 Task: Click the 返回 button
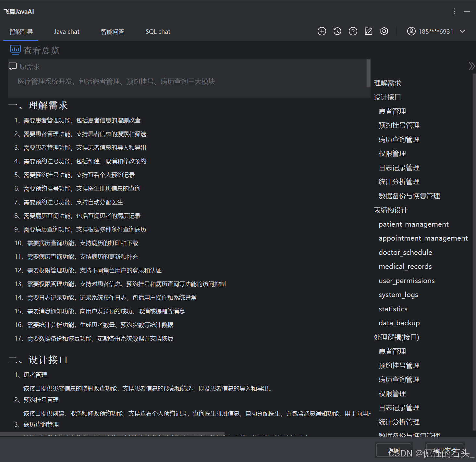click(x=394, y=450)
